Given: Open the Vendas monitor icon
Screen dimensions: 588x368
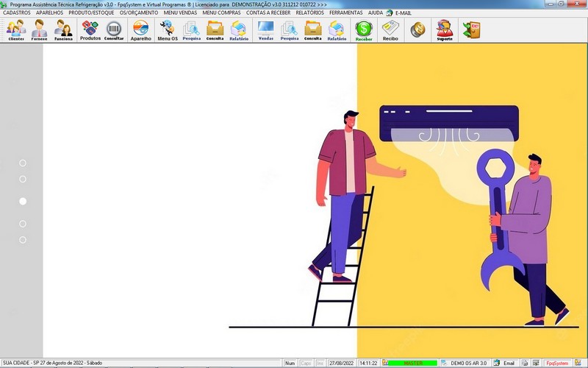Looking at the screenshot, I should tap(266, 30).
